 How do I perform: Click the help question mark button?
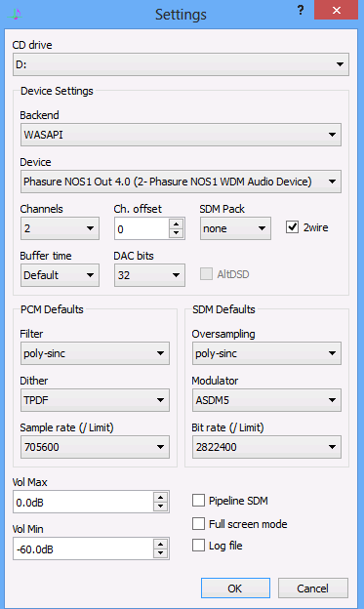point(301,11)
